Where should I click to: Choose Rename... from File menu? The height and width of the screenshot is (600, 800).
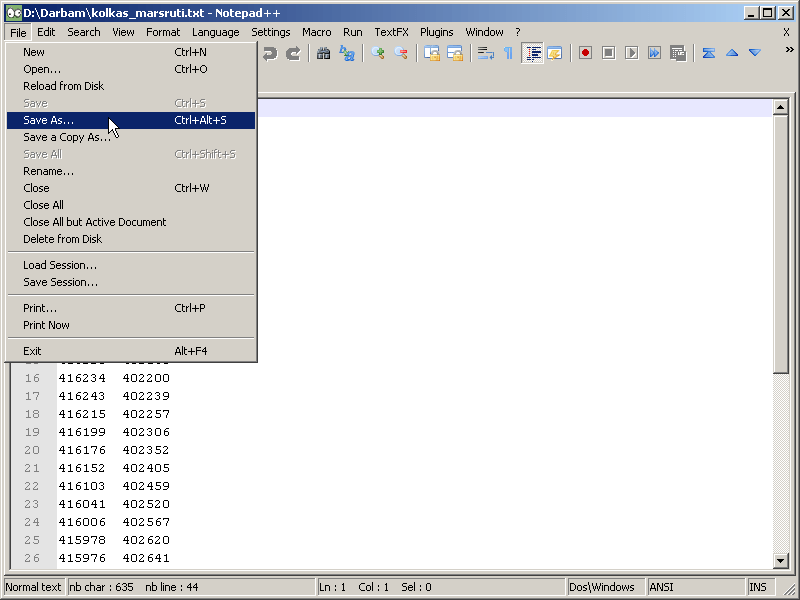131,171
